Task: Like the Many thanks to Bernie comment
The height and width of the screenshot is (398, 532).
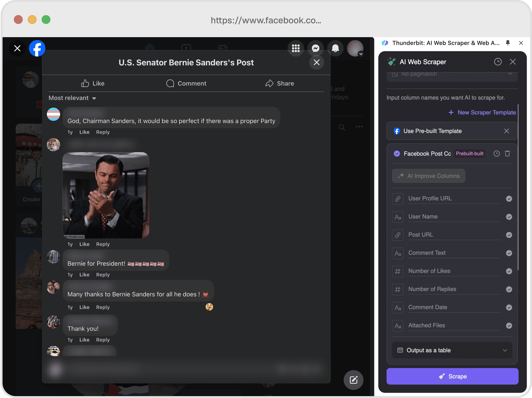Action: pyautogui.click(x=84, y=307)
